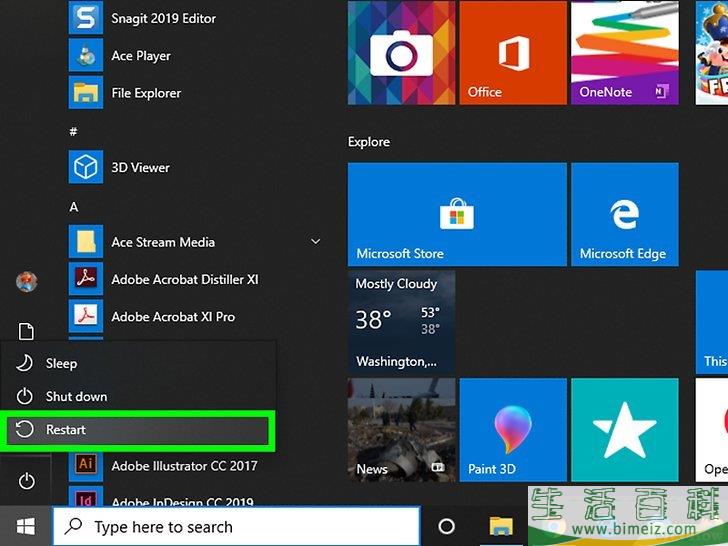Open 3D Viewer app

point(140,167)
